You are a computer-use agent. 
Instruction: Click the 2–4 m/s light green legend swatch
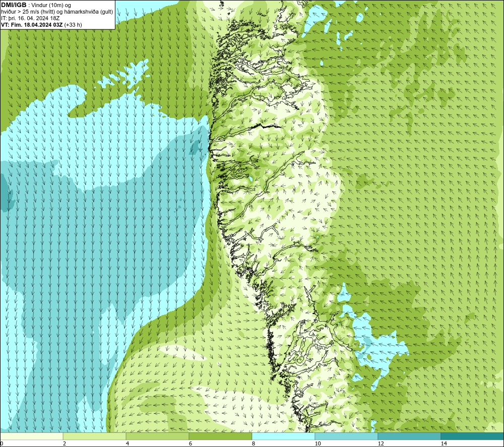pyautogui.click(x=95, y=436)
